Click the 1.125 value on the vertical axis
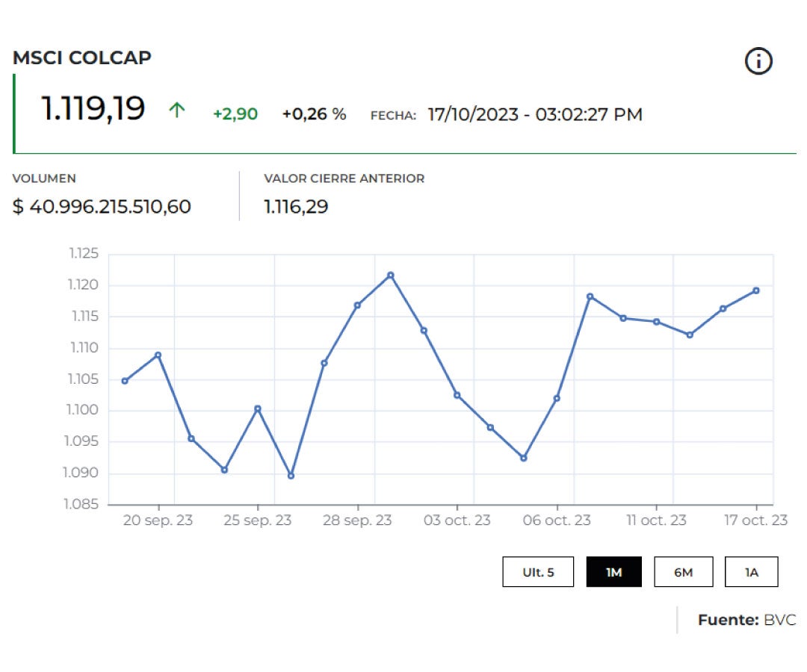 (85, 254)
